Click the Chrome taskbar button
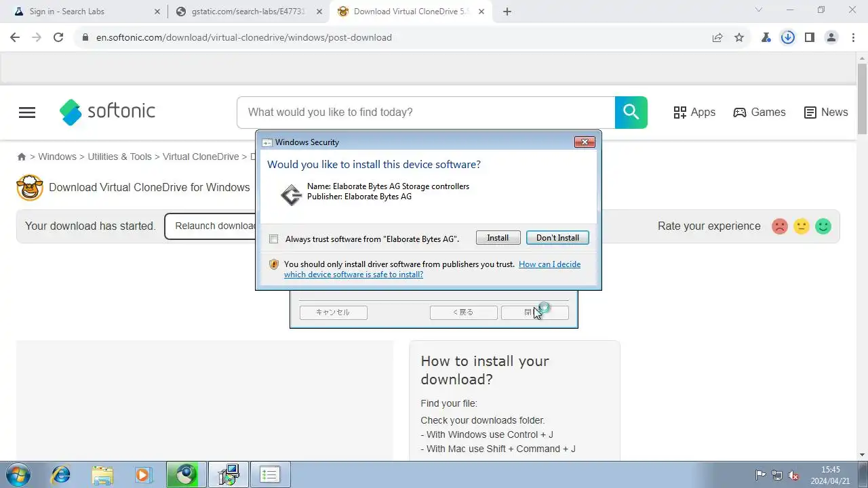 pos(186,474)
